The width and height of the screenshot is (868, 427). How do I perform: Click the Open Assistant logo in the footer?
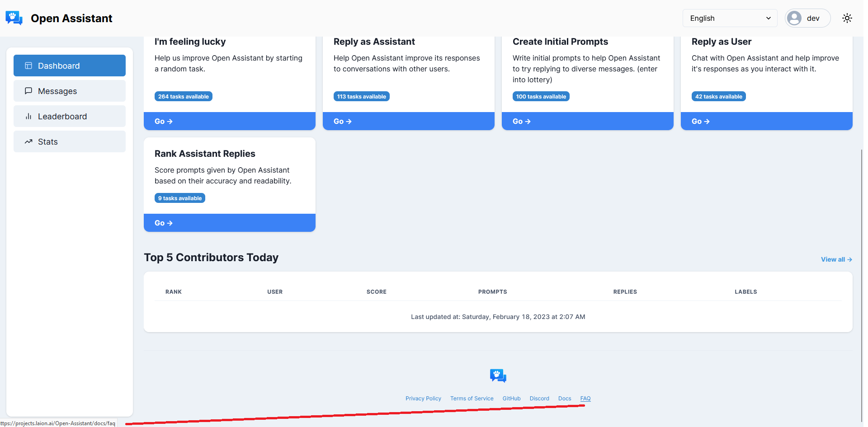click(x=498, y=375)
